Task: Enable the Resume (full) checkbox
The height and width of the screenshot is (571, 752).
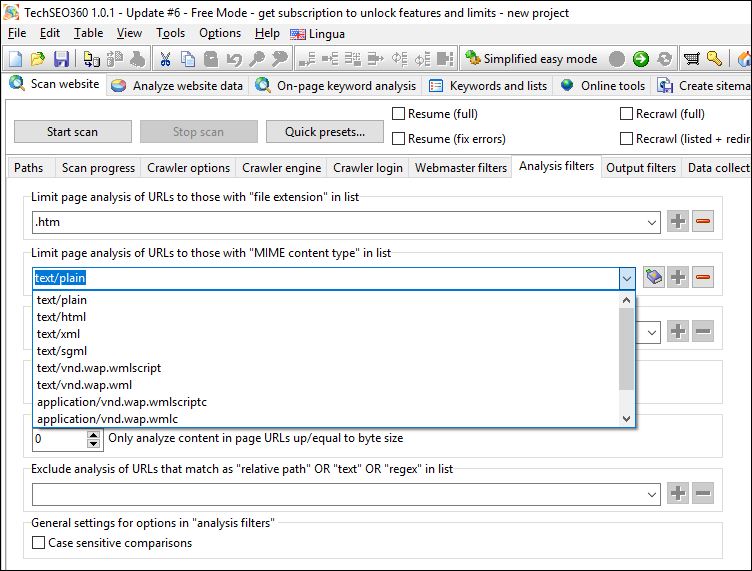Action: [399, 114]
